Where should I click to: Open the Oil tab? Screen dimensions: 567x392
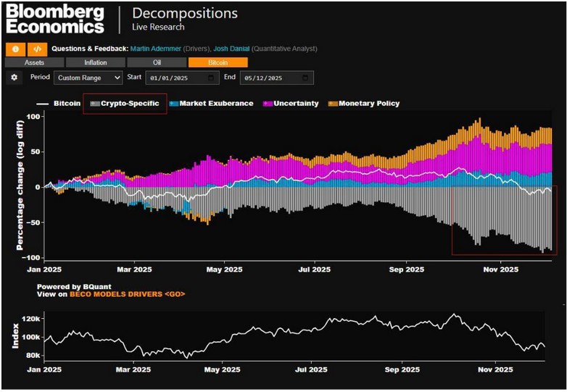point(157,63)
